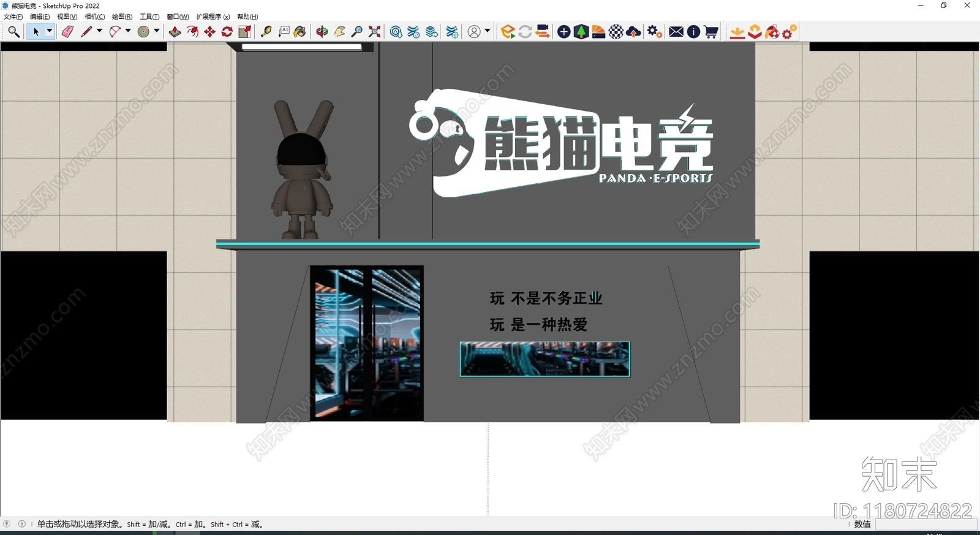Toggle Enscape live updates icon

click(525, 31)
